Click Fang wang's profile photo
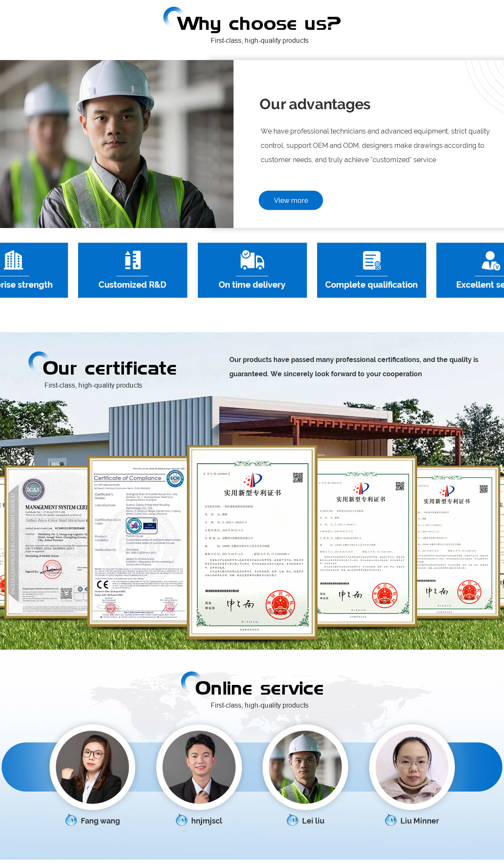This screenshot has width=504, height=868. [92, 767]
